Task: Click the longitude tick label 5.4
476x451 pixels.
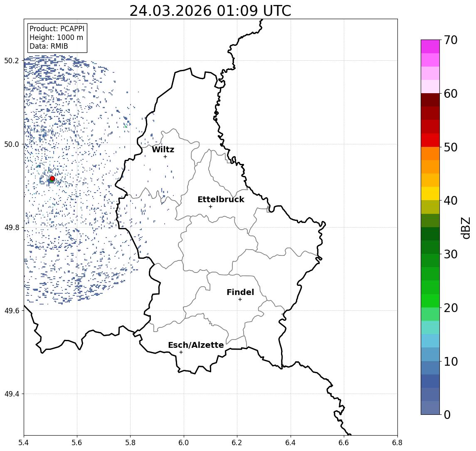Action: pos(24,443)
